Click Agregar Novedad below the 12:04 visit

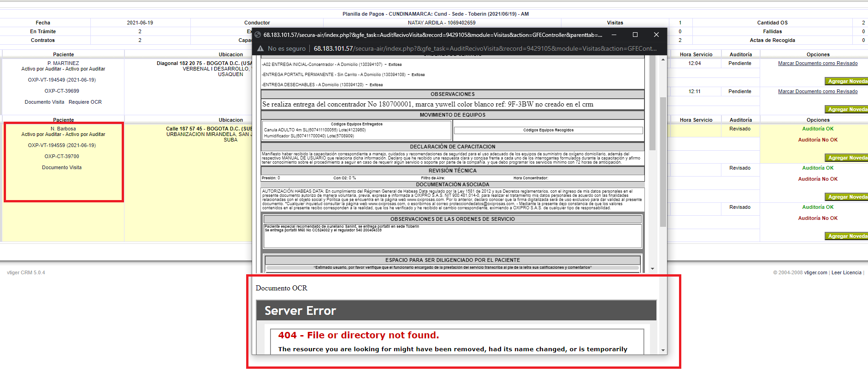click(x=847, y=81)
